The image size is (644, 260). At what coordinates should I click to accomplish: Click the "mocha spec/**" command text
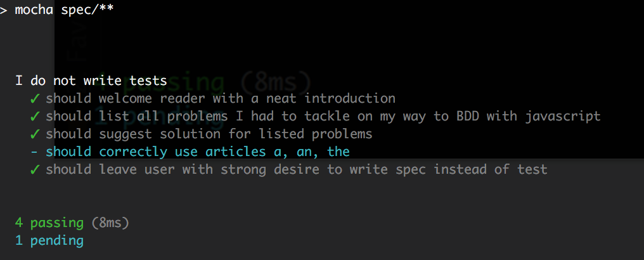[64, 10]
